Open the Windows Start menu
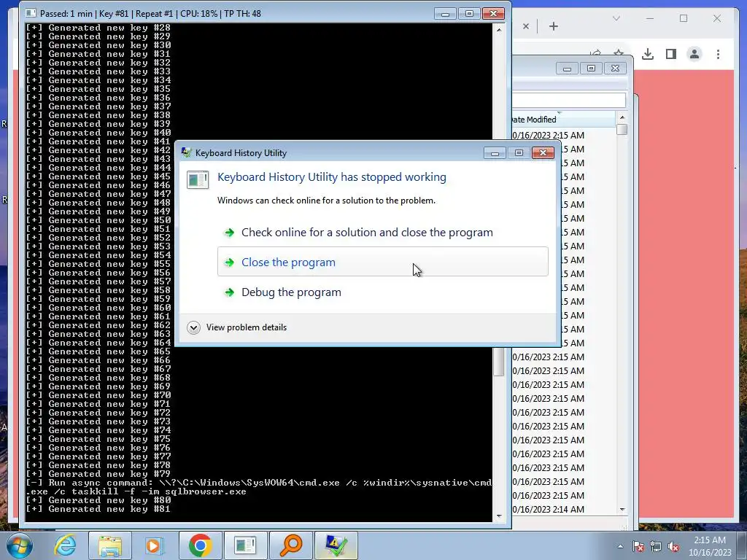The width and height of the screenshot is (747, 560). [20, 545]
